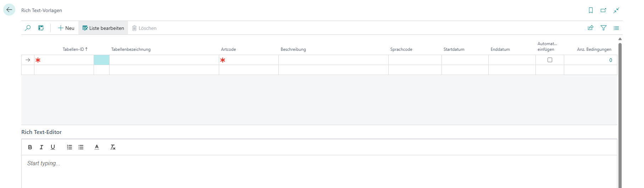Click the Artcode field in first row
644x188 pixels.
(249, 60)
